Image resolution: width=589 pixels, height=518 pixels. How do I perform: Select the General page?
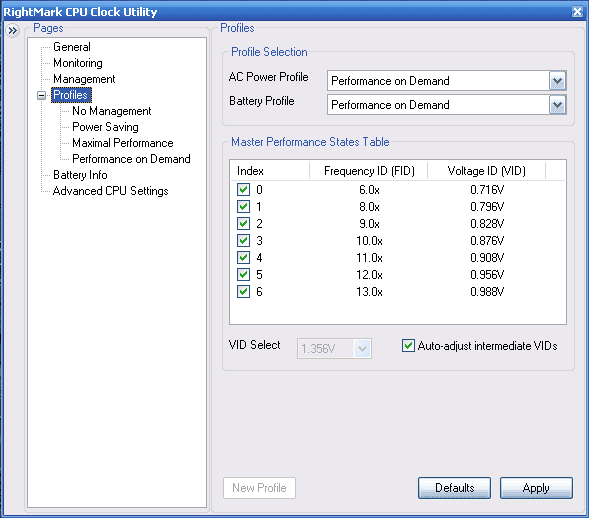[x=72, y=47]
